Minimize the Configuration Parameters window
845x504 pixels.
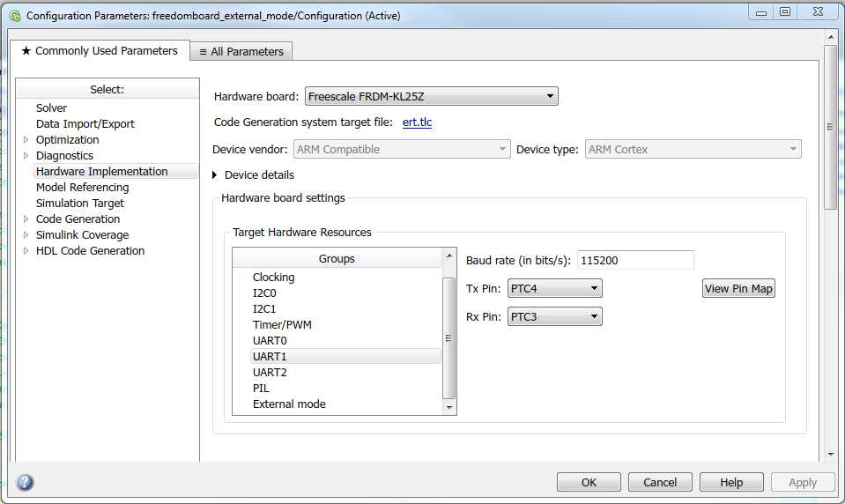(x=761, y=12)
